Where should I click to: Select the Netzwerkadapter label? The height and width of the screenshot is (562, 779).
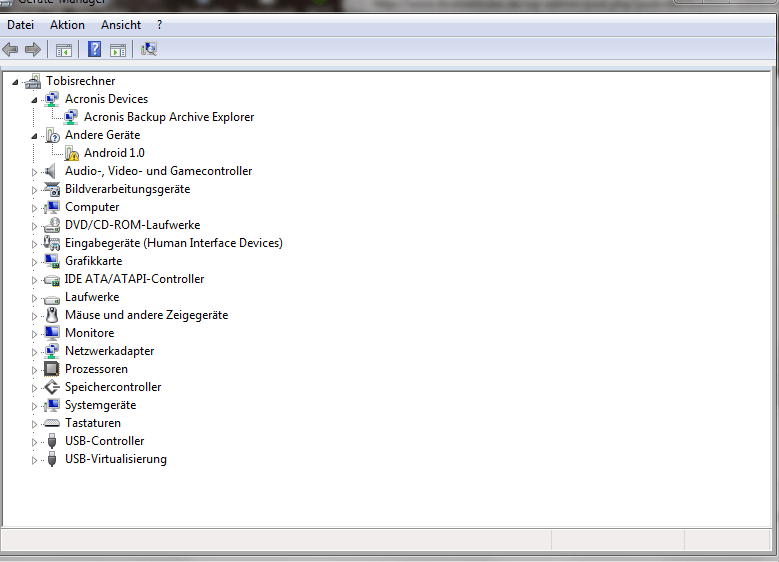[x=109, y=351]
